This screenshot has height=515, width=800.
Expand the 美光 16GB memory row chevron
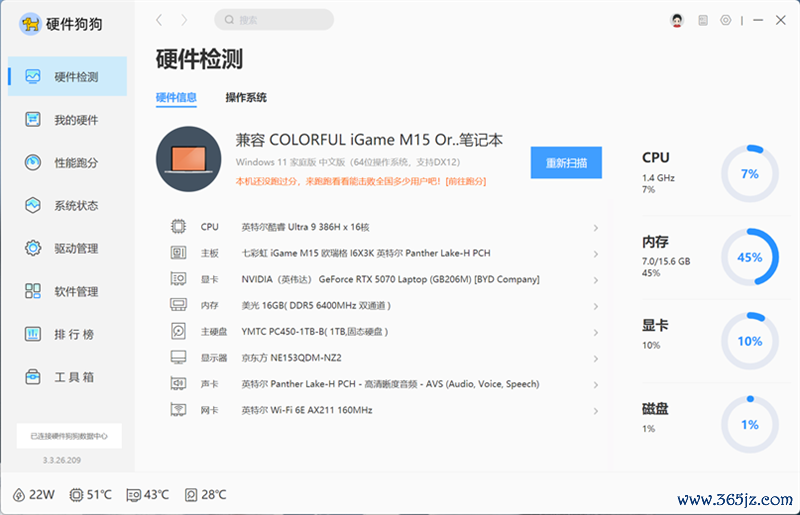pos(595,306)
